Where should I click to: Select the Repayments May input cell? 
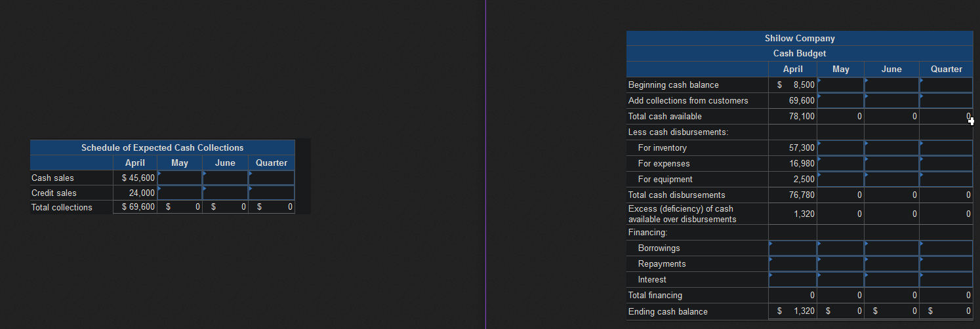click(840, 263)
